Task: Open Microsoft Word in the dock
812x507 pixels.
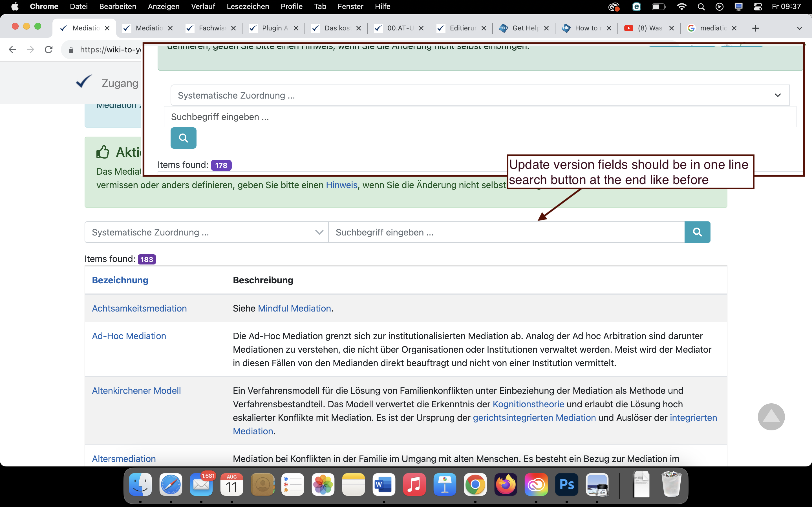Action: coord(383,484)
